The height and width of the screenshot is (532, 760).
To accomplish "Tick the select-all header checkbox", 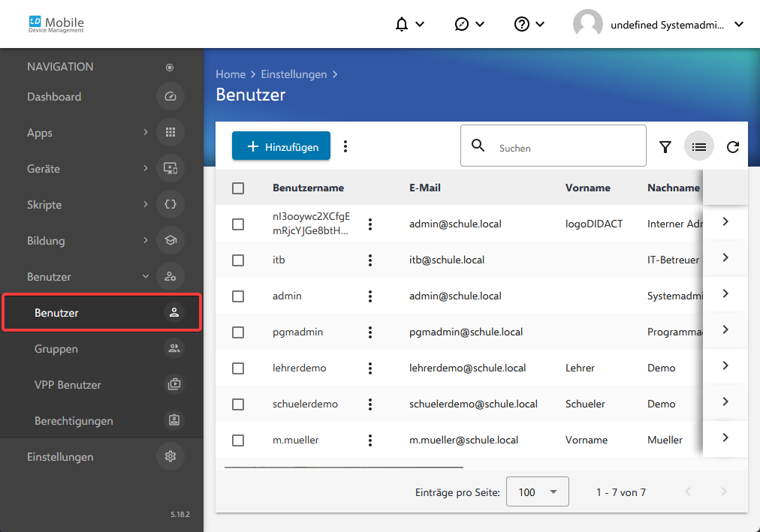I will 238,188.
